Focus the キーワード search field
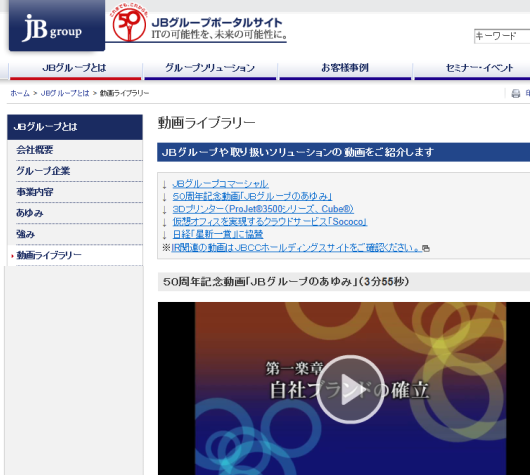The width and height of the screenshot is (530, 475). pos(502,36)
